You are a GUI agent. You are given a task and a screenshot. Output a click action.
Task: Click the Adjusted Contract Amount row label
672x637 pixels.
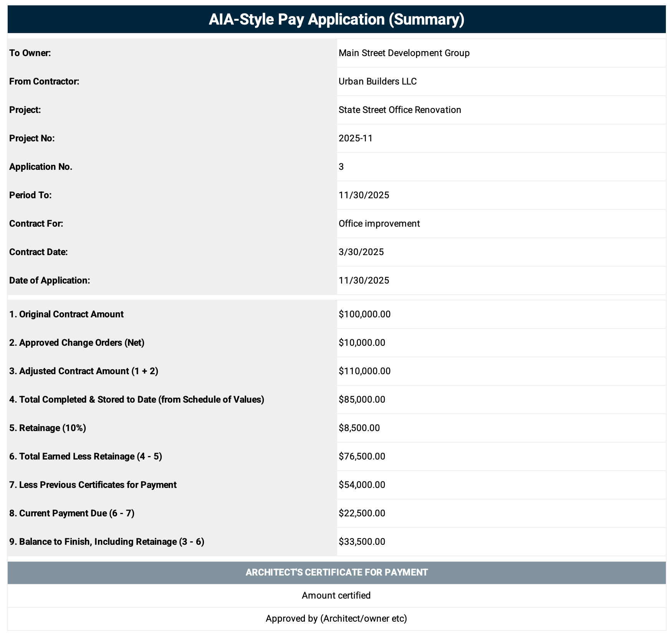point(85,371)
